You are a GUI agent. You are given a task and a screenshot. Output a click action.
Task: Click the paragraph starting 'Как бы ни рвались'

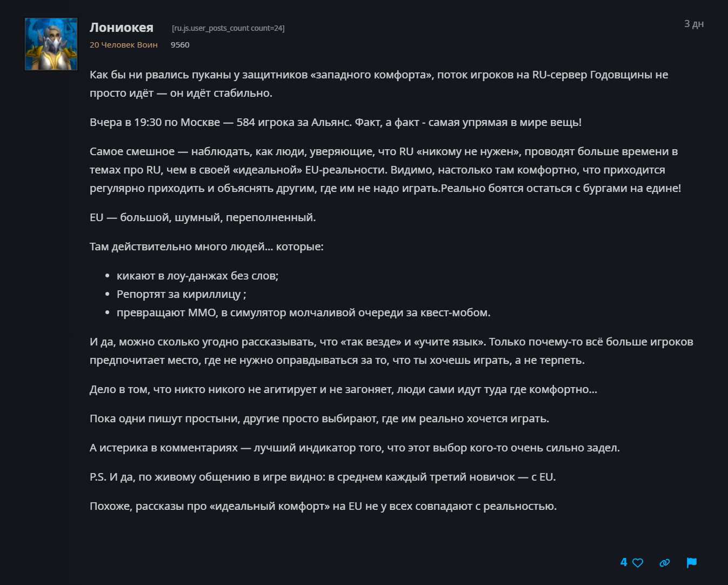click(x=379, y=84)
